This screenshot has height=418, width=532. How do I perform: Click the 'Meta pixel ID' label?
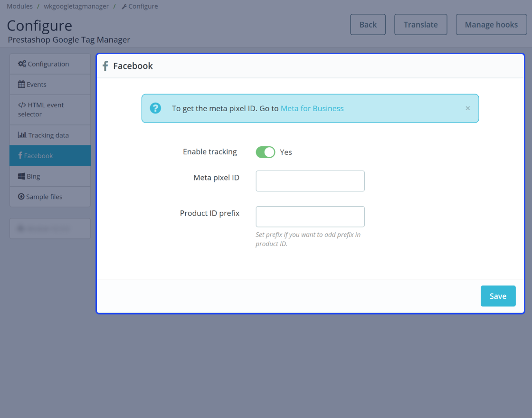click(217, 178)
